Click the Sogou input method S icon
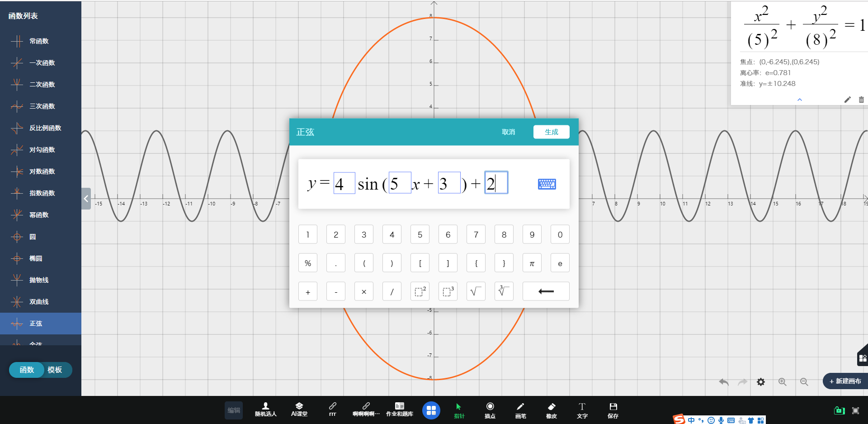This screenshot has height=424, width=868. 679,419
